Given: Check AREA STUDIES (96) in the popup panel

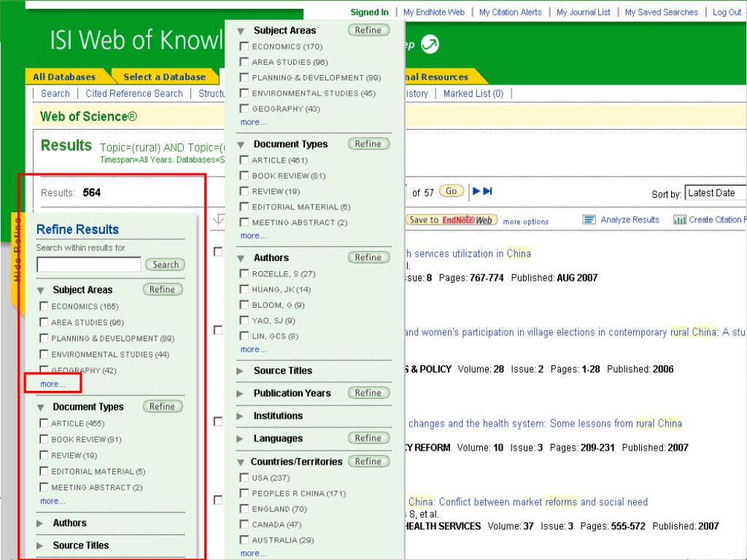Looking at the screenshot, I should [x=244, y=62].
